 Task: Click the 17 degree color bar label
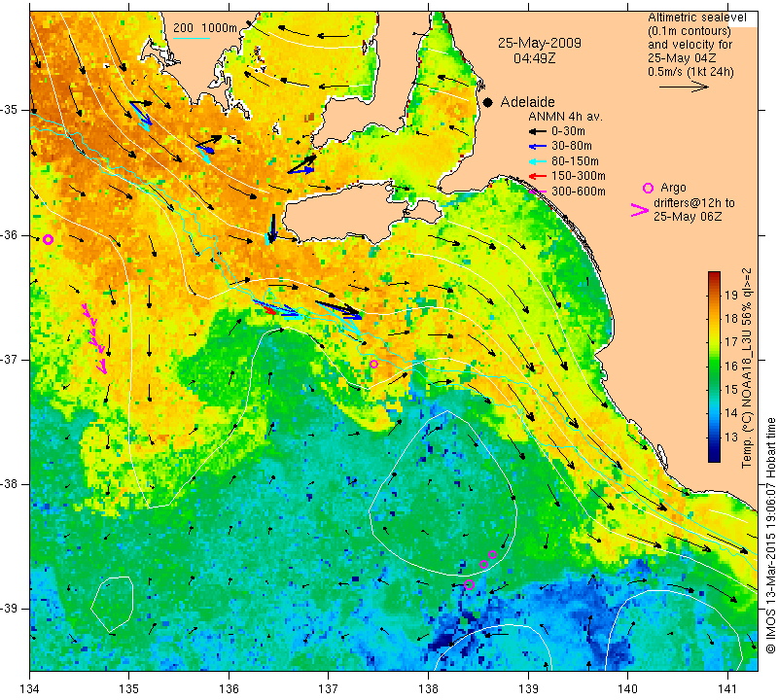[731, 342]
